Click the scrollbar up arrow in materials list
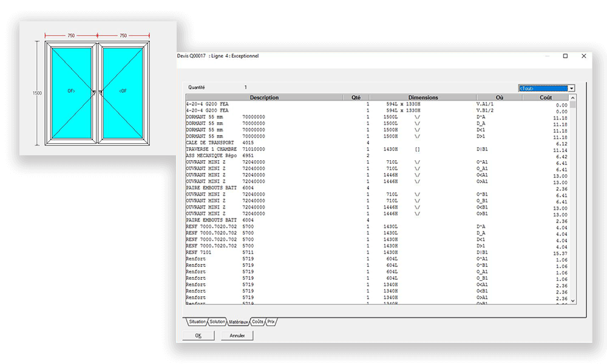Image resolution: width=607 pixels, height=364 pixels. pos(573,98)
